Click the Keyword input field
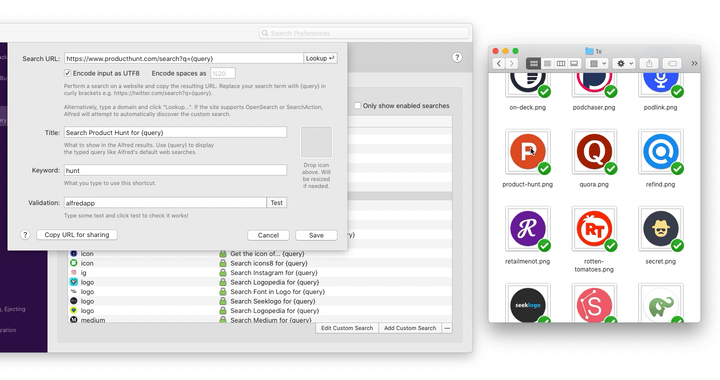Viewport: 720px width, 380px height. 175,170
